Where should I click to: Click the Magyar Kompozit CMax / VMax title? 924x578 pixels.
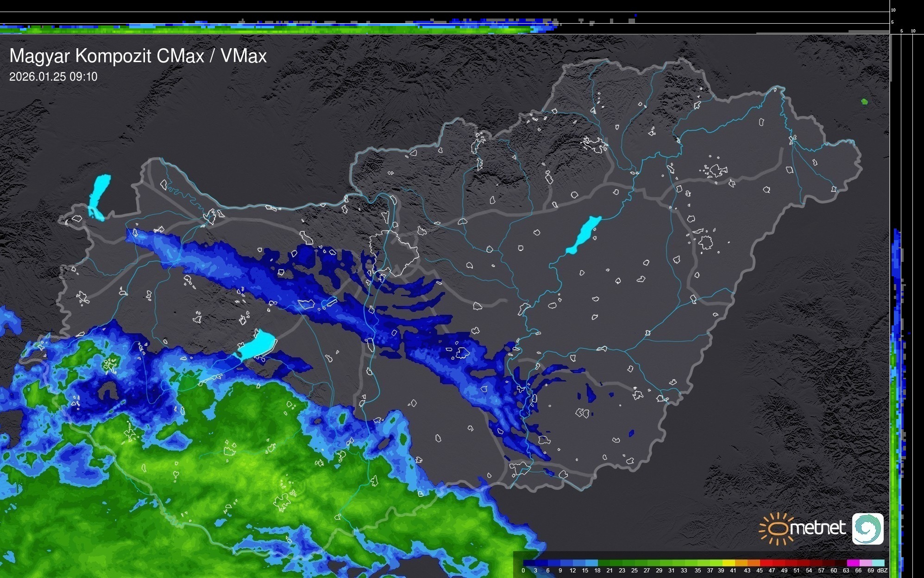[138, 56]
